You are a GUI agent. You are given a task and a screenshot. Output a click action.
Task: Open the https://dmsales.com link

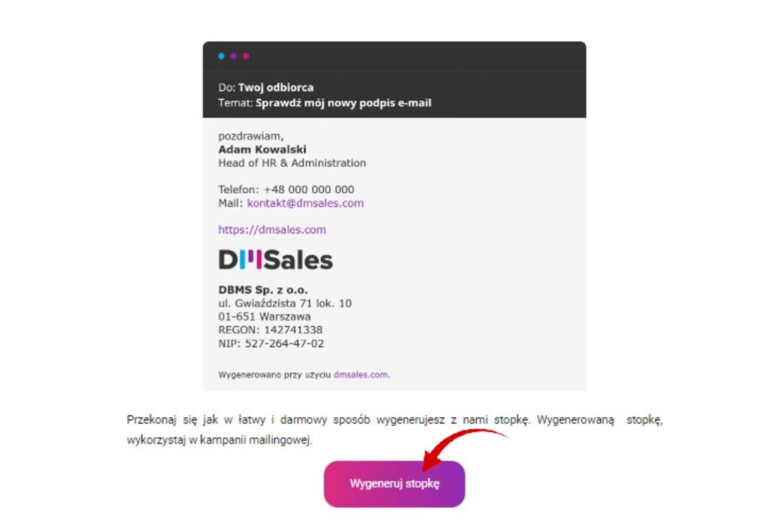(272, 230)
